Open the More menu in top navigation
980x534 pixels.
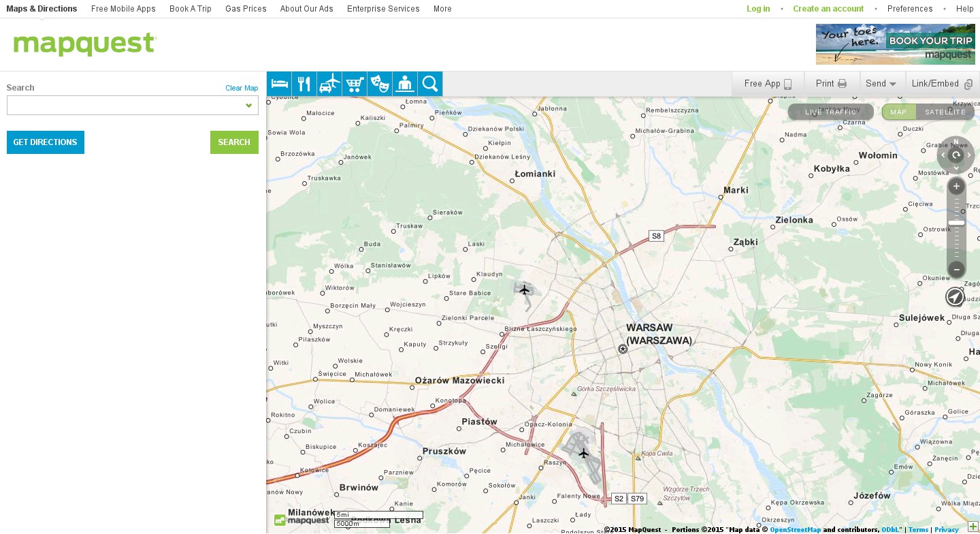(x=442, y=9)
